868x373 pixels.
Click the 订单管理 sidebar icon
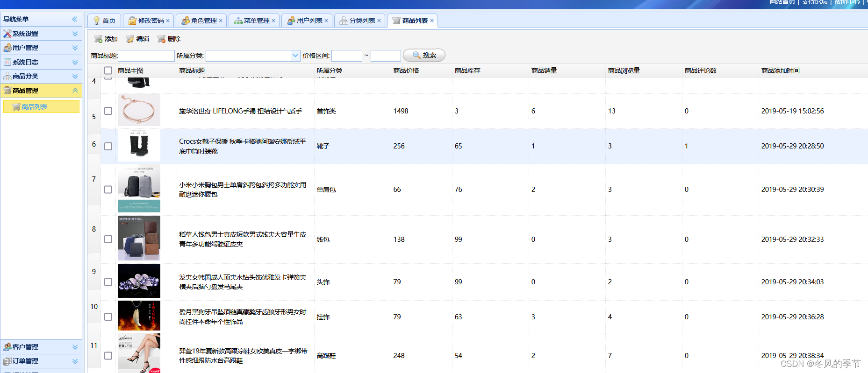coord(7,361)
